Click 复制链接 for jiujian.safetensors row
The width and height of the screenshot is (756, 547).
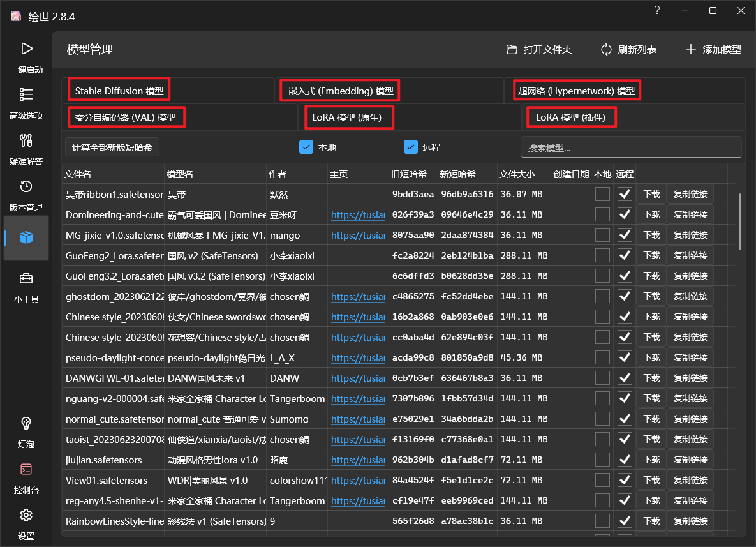click(x=690, y=459)
